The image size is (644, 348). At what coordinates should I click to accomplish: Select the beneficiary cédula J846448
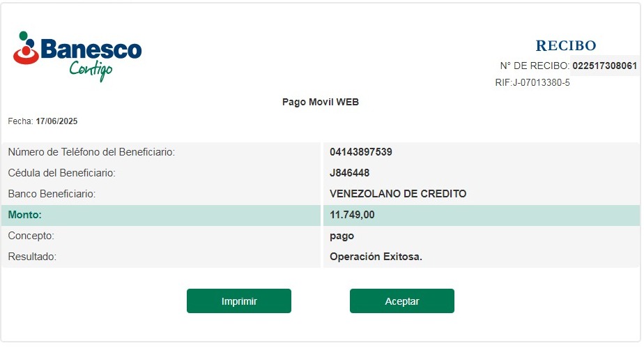click(349, 173)
